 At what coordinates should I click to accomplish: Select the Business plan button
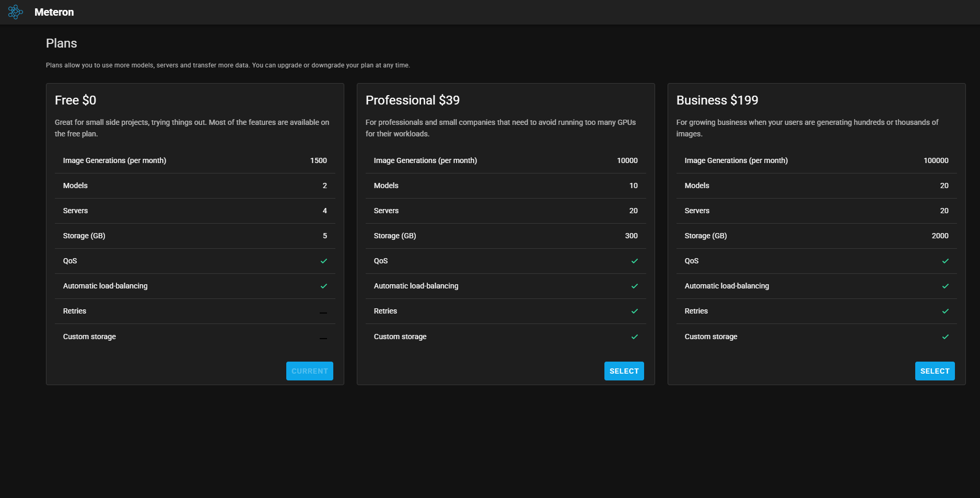point(935,371)
